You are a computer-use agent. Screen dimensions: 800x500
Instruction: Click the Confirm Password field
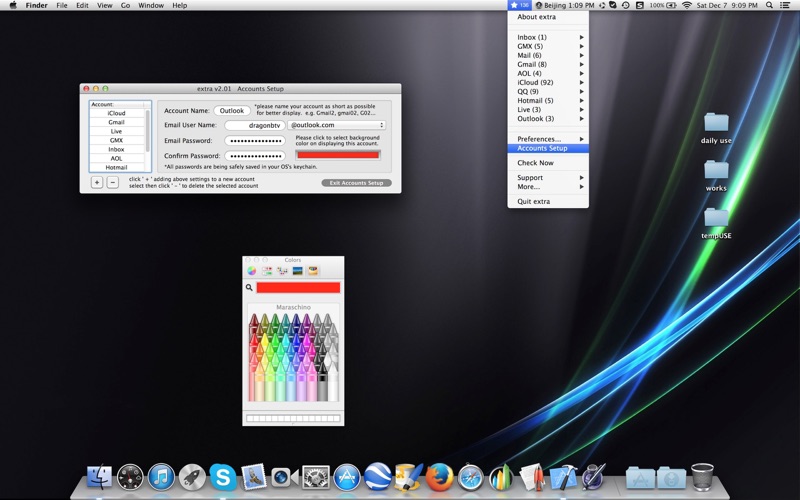(x=255, y=156)
